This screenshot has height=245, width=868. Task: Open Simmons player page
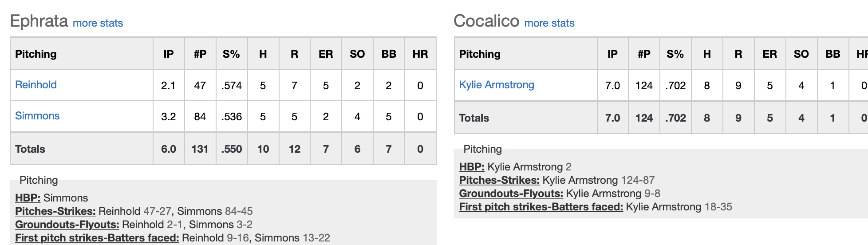pos(37,116)
